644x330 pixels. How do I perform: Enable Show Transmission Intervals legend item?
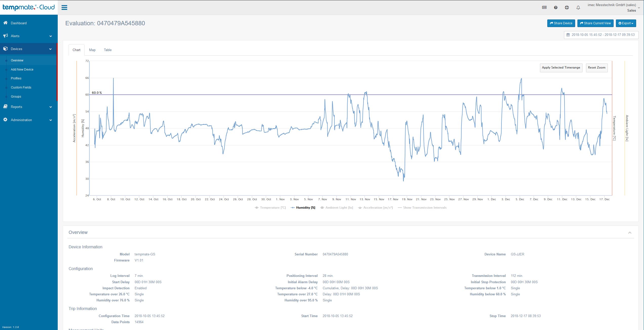pyautogui.click(x=422, y=208)
